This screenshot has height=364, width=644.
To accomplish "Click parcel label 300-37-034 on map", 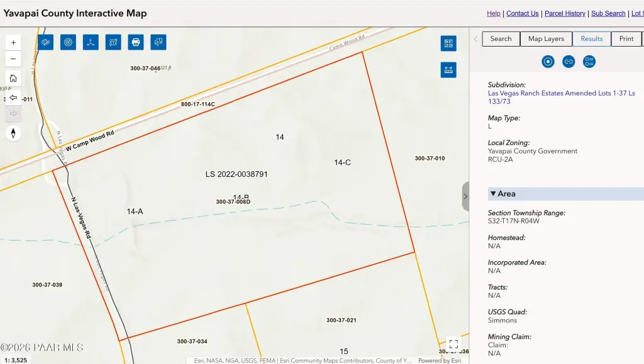I will click(192, 341).
